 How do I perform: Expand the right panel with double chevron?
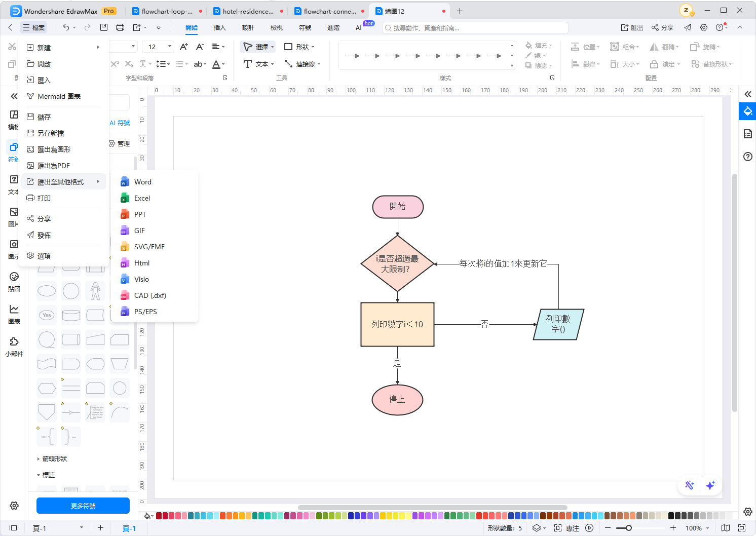[x=747, y=94]
